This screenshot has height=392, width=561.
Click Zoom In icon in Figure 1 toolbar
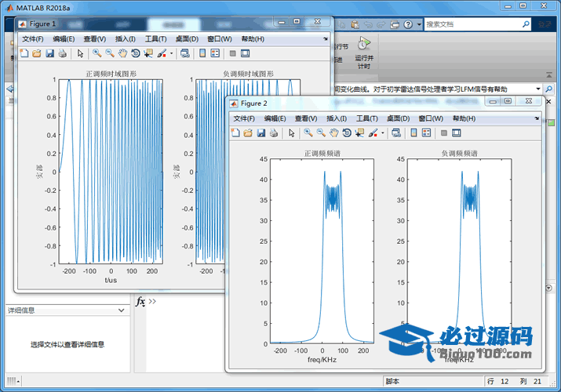(x=97, y=53)
